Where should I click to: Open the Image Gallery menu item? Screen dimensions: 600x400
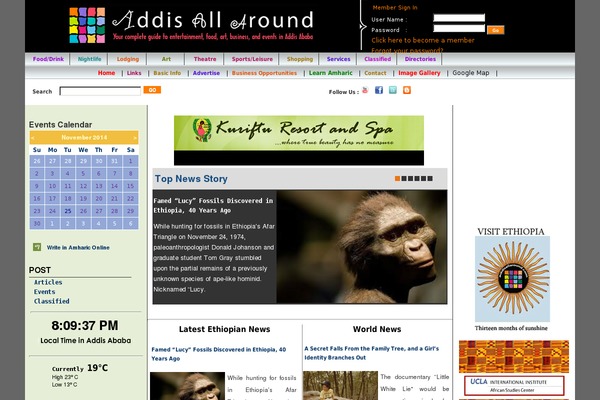[419, 73]
